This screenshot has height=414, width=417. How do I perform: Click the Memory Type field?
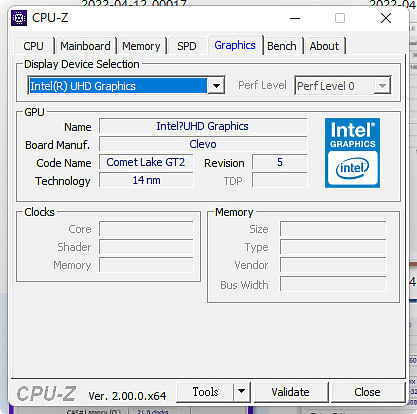(x=333, y=247)
